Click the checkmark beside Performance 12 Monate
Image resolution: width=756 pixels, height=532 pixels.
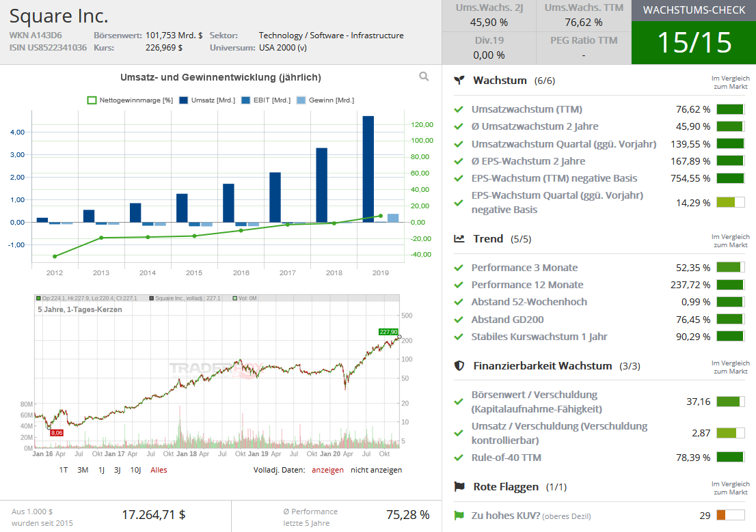point(459,285)
